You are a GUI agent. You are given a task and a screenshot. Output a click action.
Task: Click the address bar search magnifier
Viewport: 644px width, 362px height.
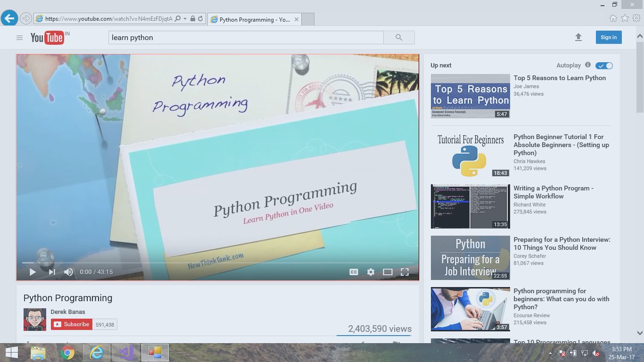[x=178, y=19]
